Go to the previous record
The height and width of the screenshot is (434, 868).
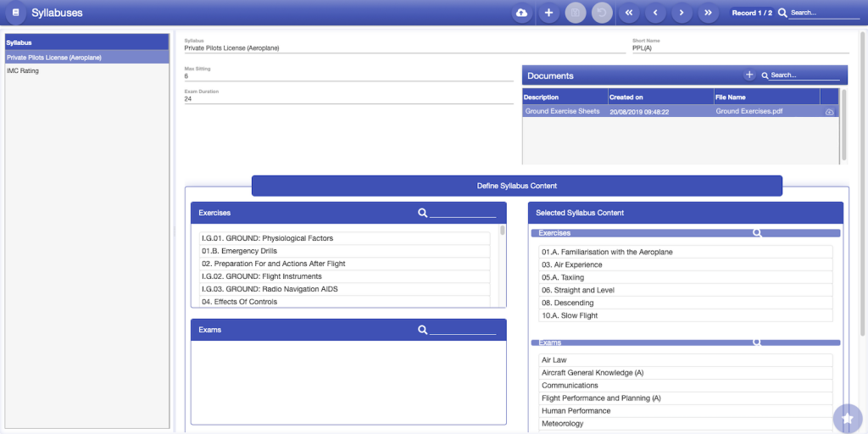655,13
